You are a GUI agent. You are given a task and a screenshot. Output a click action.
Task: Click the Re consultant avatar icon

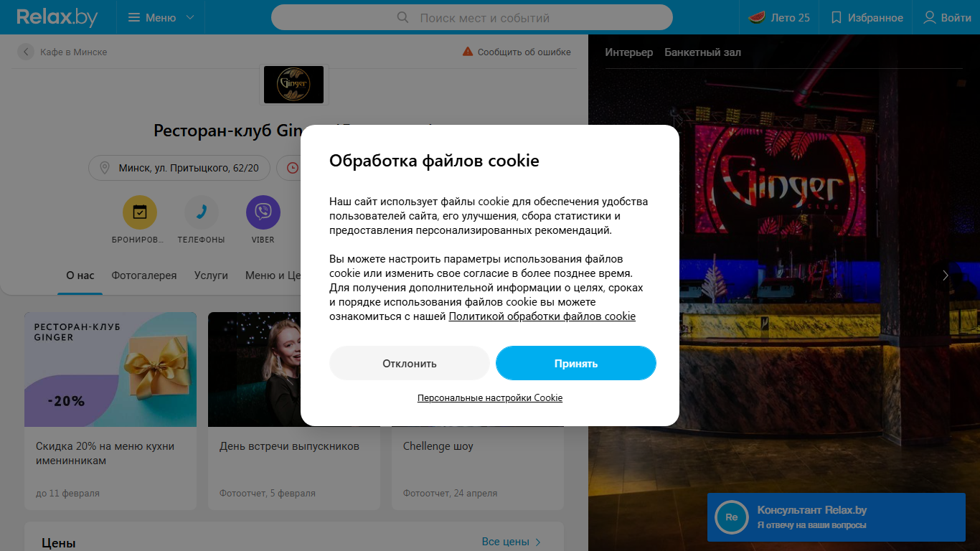(x=732, y=517)
